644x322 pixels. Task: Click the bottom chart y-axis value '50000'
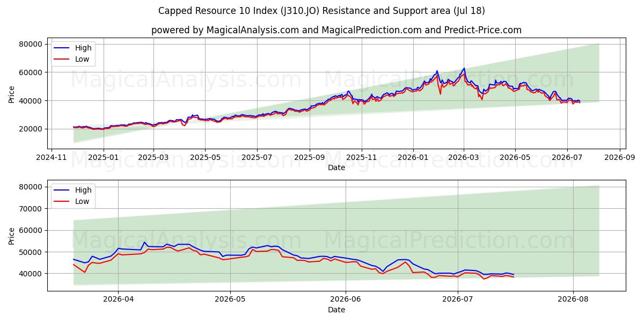31,252
